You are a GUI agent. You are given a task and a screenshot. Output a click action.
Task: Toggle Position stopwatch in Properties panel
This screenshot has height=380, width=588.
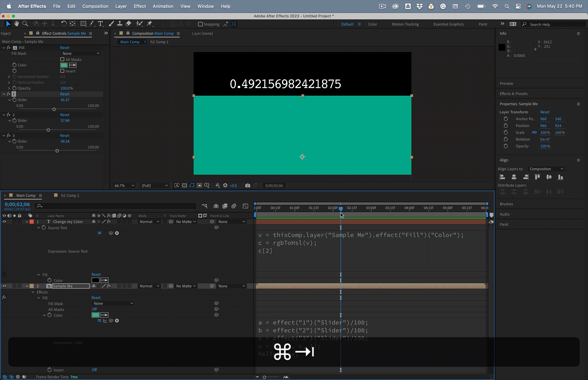pyautogui.click(x=506, y=126)
